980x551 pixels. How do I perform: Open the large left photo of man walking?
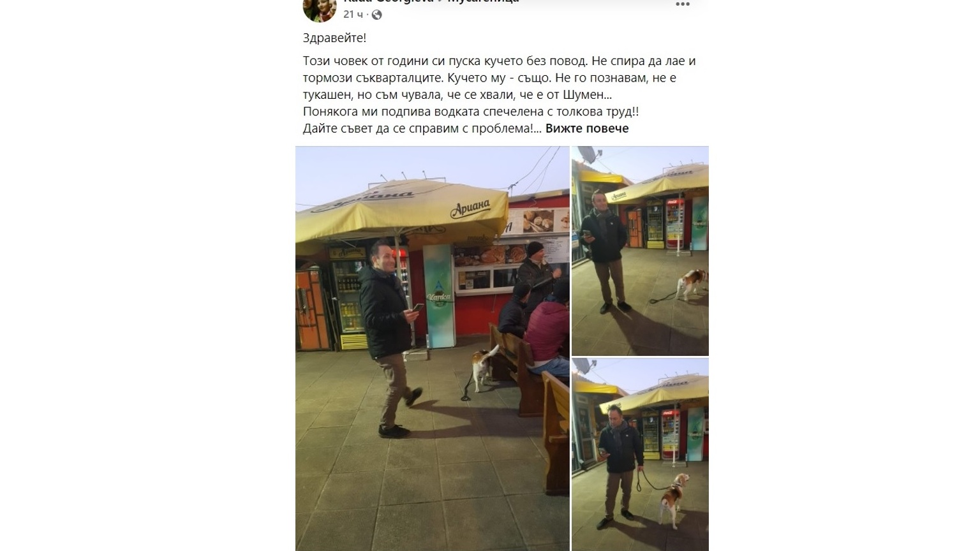tap(432, 348)
